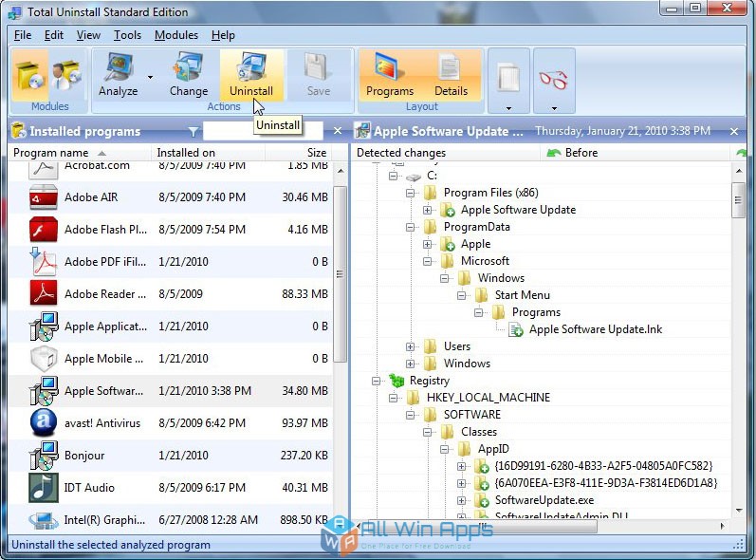Collapse the Program Files (x86) folder
This screenshot has height=560, width=756.
coord(411,193)
